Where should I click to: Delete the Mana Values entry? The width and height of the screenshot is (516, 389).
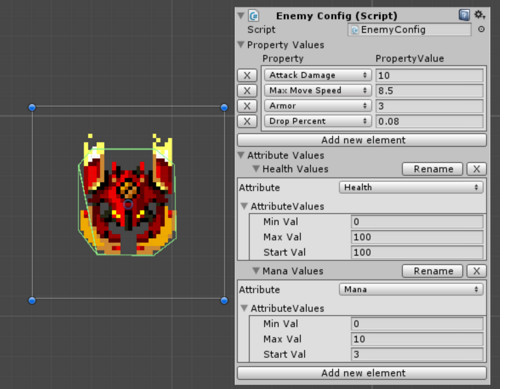point(476,271)
